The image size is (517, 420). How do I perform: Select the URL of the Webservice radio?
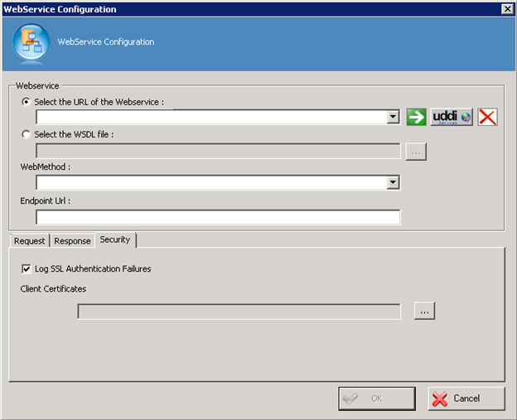pyautogui.click(x=27, y=102)
